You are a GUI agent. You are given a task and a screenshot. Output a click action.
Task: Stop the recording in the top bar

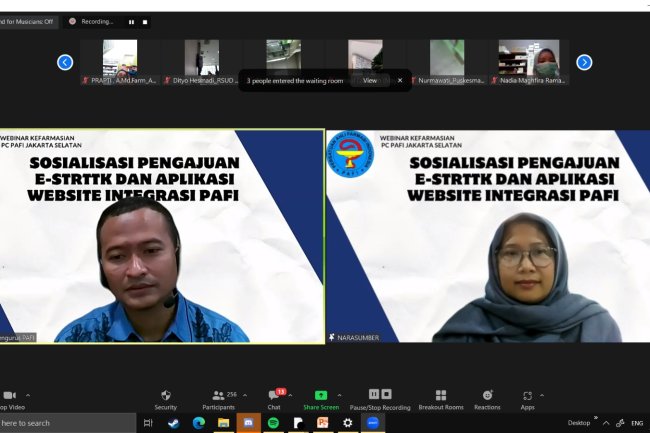(145, 22)
